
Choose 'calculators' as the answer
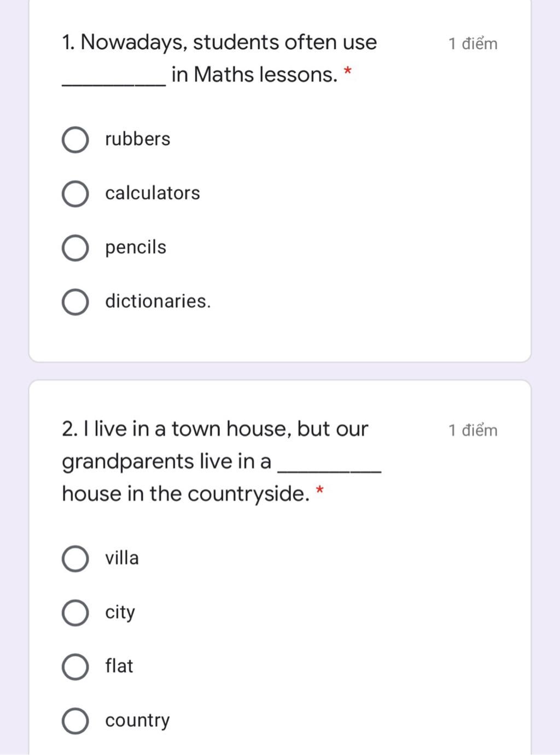75,194
